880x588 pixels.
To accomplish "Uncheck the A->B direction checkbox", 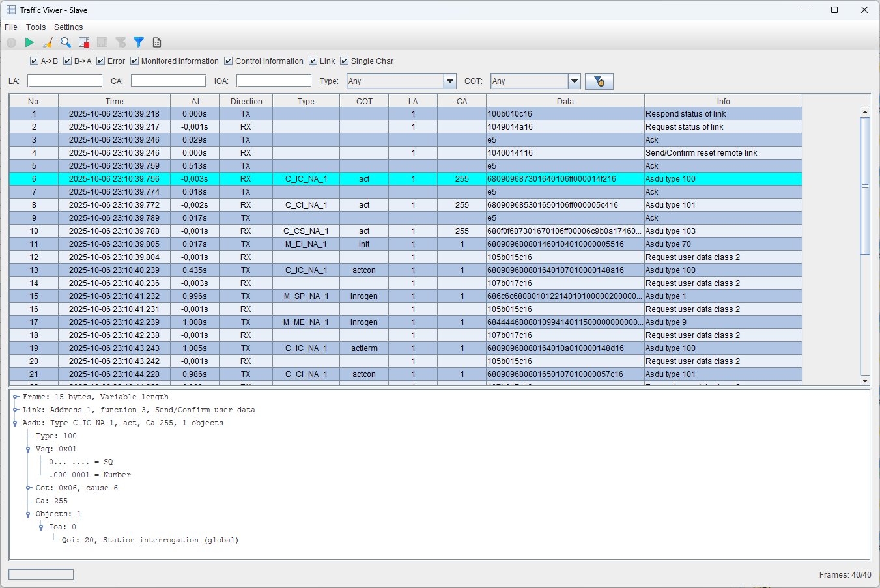I will [35, 61].
